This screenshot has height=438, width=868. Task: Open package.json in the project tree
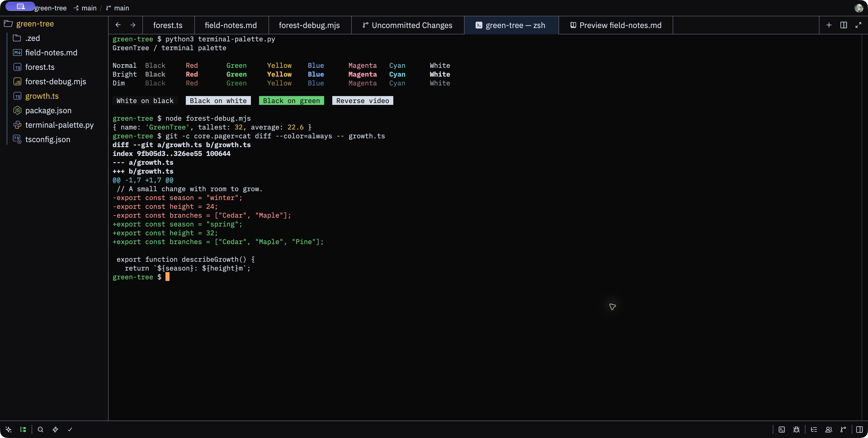click(x=54, y=111)
